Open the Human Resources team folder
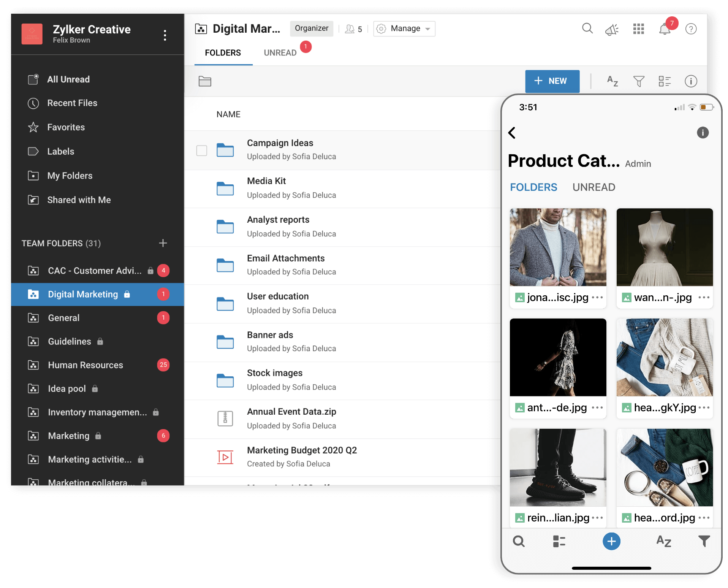 point(85,365)
